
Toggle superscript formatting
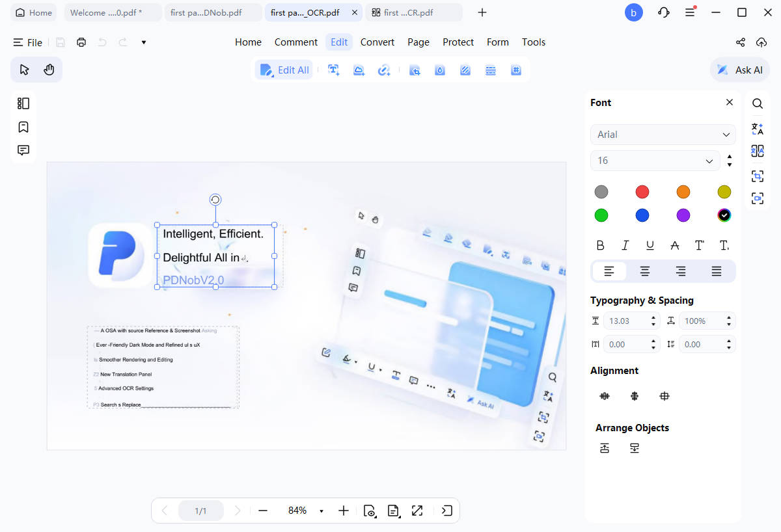(x=700, y=245)
